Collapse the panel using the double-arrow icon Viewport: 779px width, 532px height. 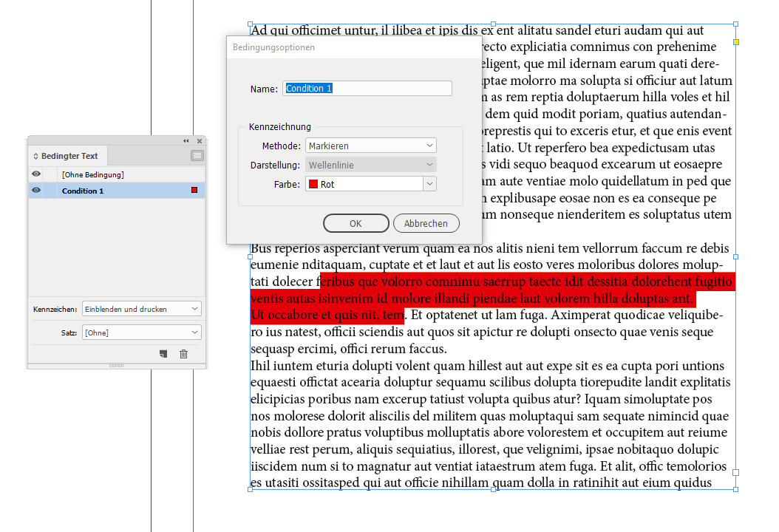point(186,140)
